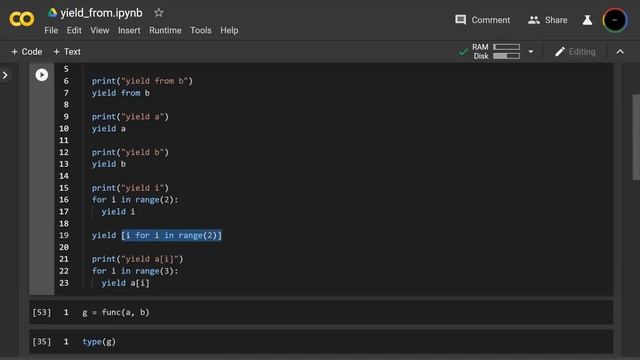
Task: Add a new Code cell
Action: click(x=27, y=52)
